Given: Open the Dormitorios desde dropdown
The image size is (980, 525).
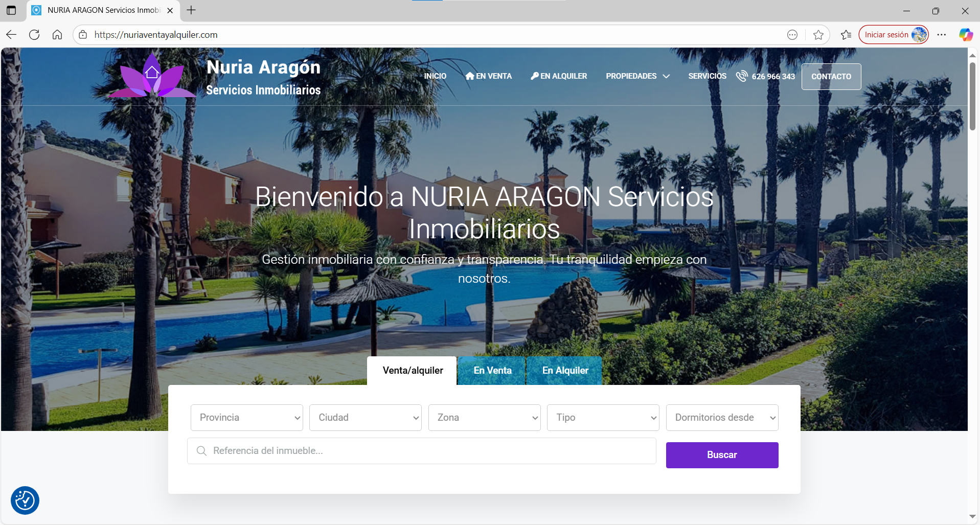Looking at the screenshot, I should (722, 417).
